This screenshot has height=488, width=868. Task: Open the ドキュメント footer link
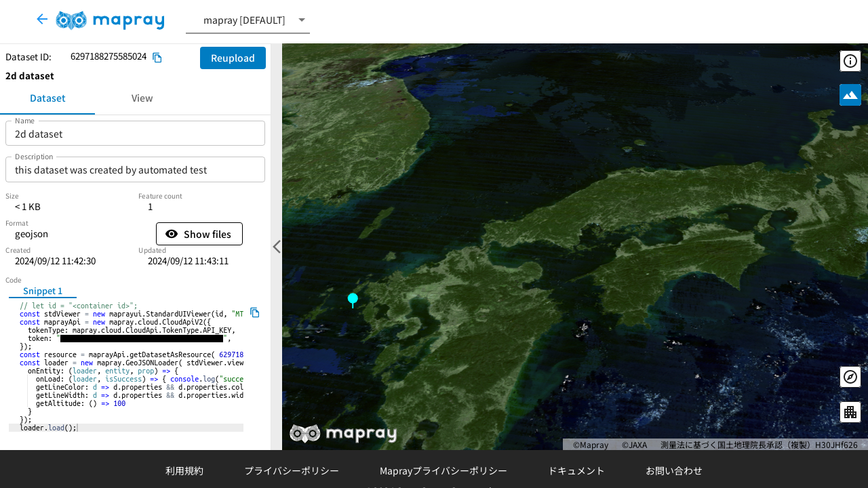coord(576,470)
